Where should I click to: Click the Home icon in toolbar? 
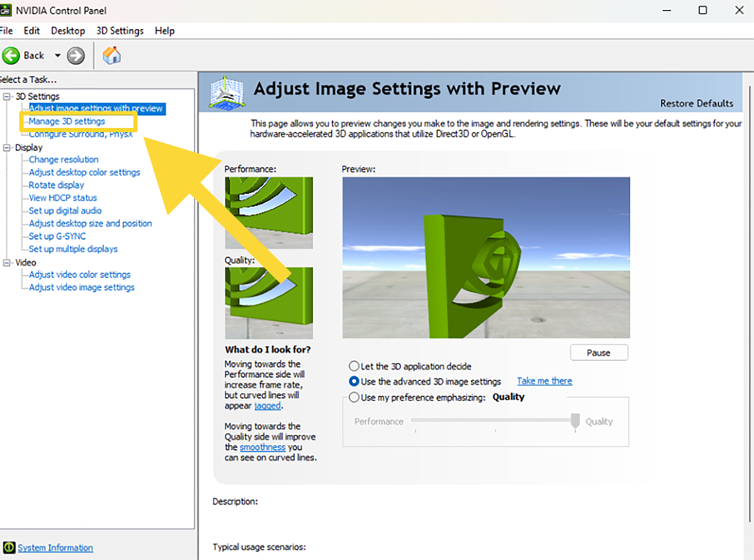tap(112, 55)
